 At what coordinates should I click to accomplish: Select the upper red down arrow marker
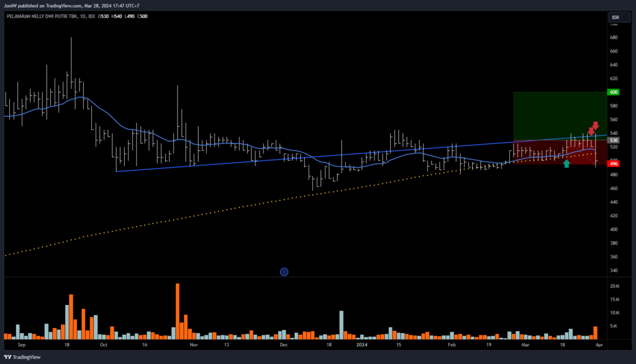pos(596,125)
